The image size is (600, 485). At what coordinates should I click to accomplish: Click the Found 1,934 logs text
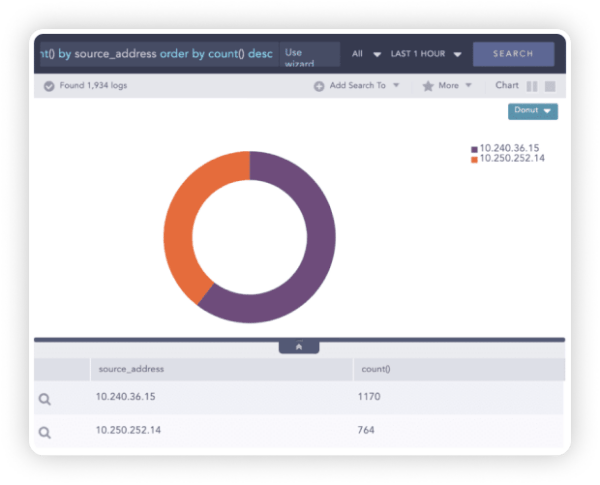(x=93, y=85)
